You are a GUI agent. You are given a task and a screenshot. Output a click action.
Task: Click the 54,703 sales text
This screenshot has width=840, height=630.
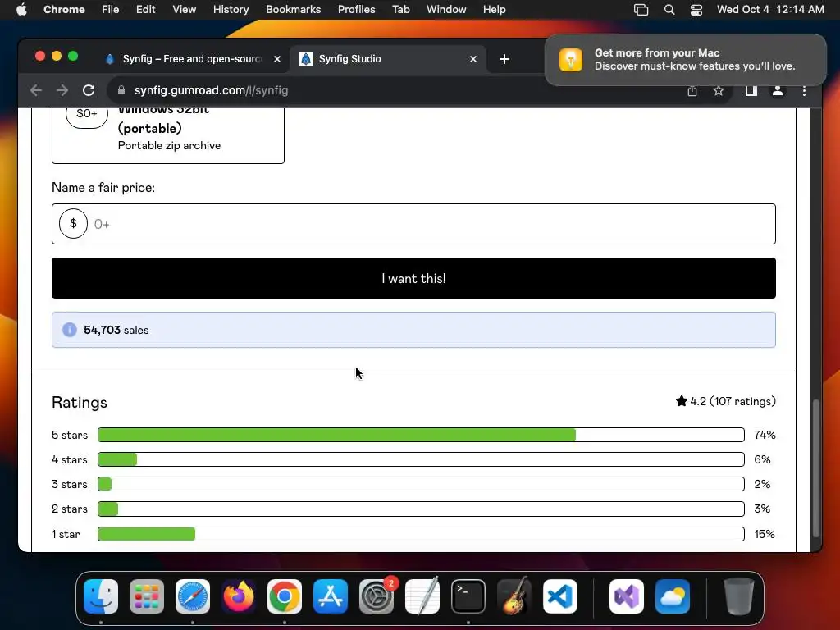click(x=116, y=330)
